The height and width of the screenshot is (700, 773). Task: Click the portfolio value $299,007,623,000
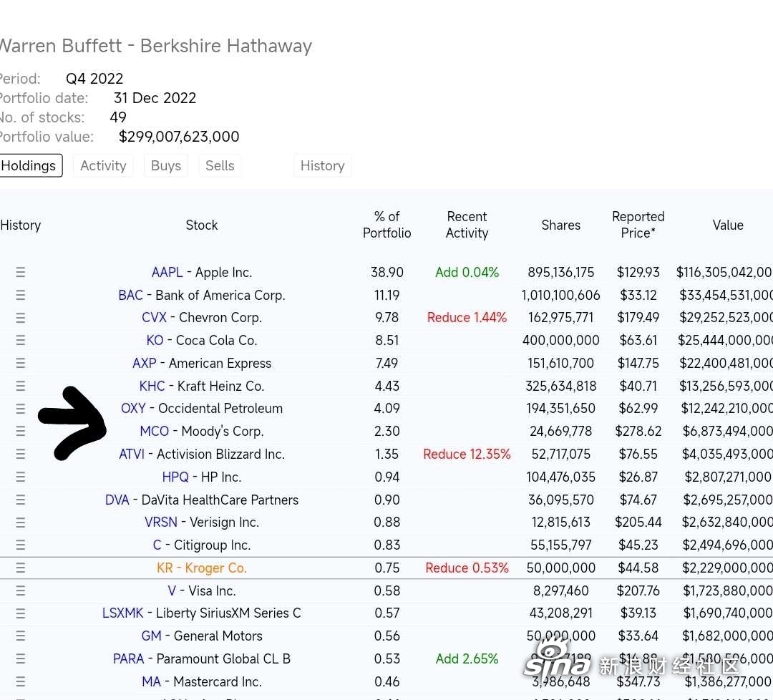[179, 137]
